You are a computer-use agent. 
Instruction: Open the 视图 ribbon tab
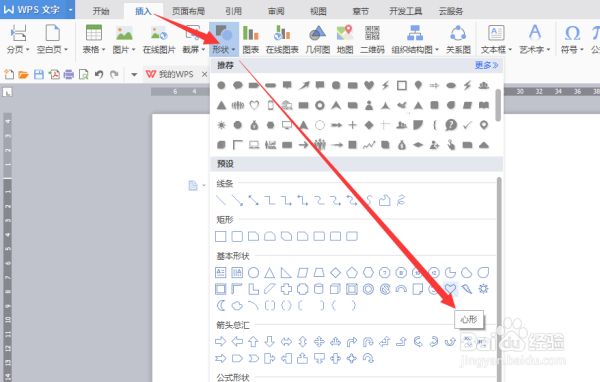pos(318,11)
